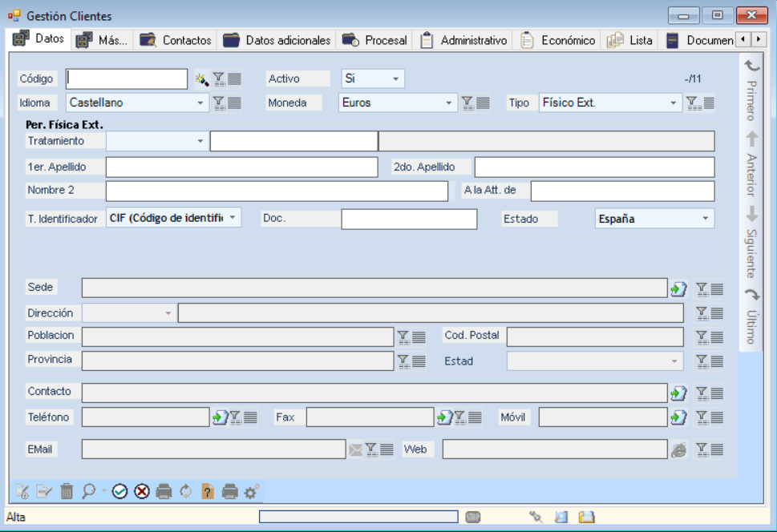Image resolution: width=777 pixels, height=532 pixels.
Task: Click the magnifier search icon in bottom toolbar
Action: point(88,491)
